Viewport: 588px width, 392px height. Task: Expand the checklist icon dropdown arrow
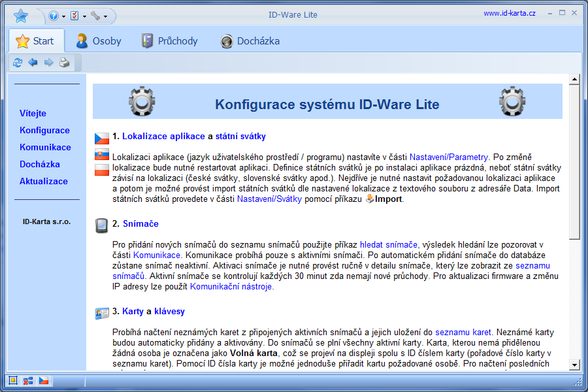tap(84, 16)
